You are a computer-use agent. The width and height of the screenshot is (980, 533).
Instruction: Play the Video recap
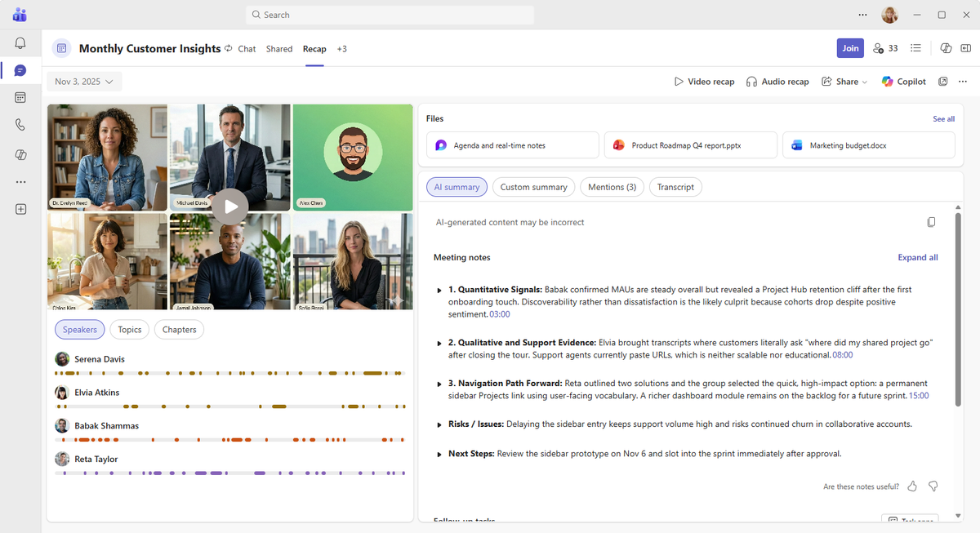click(x=704, y=82)
